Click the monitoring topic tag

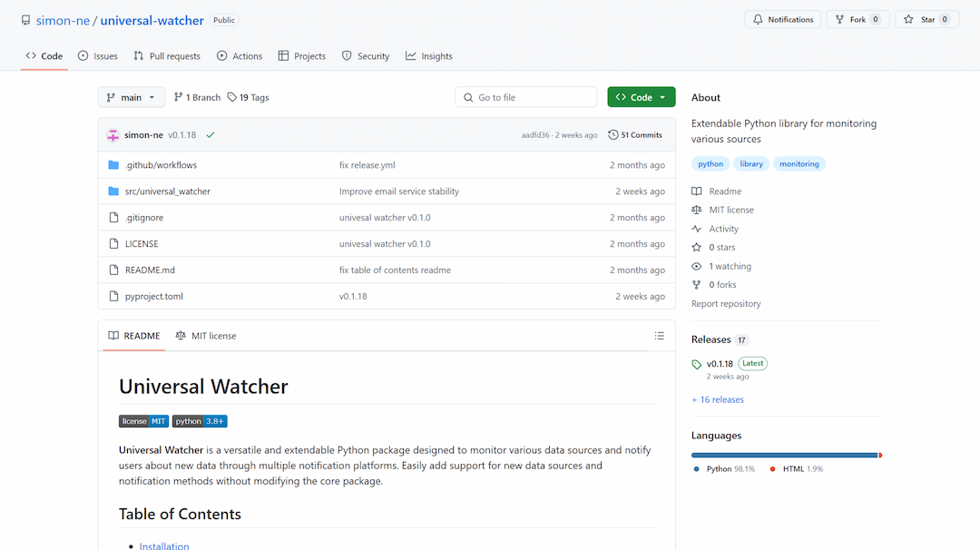799,163
